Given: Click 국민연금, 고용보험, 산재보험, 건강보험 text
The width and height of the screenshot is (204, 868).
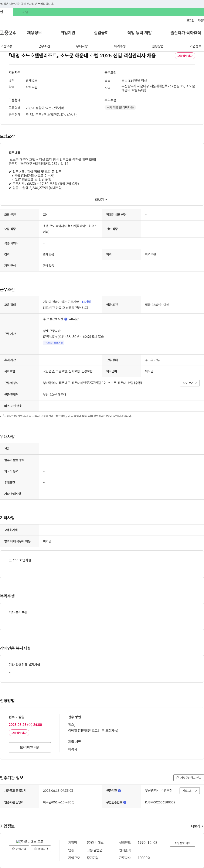Looking at the screenshot, I should pos(68,371).
